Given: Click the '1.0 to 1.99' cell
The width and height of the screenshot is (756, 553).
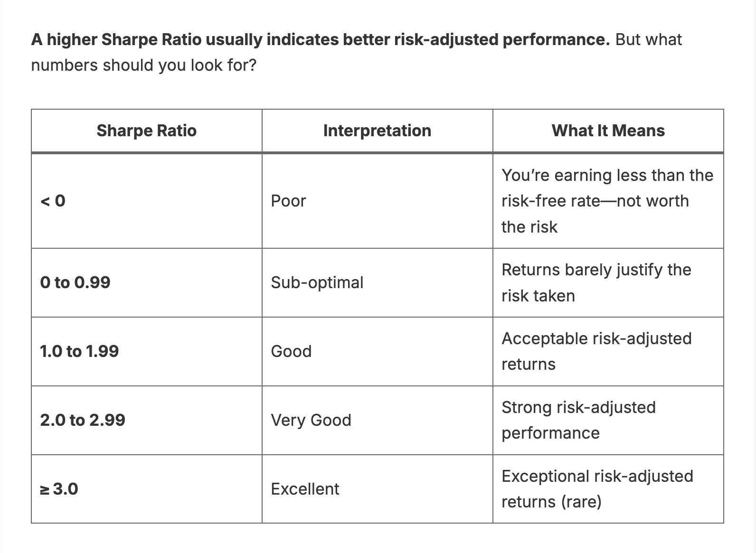Looking at the screenshot, I should pyautogui.click(x=79, y=351).
